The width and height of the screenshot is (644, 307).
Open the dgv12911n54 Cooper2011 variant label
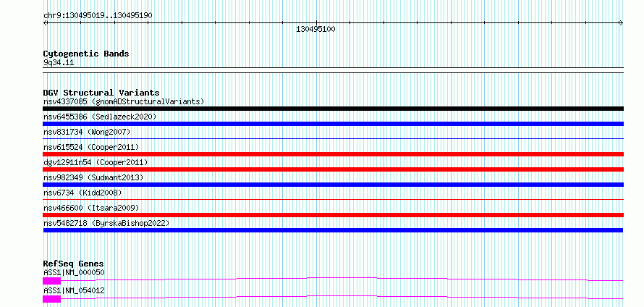(x=96, y=162)
